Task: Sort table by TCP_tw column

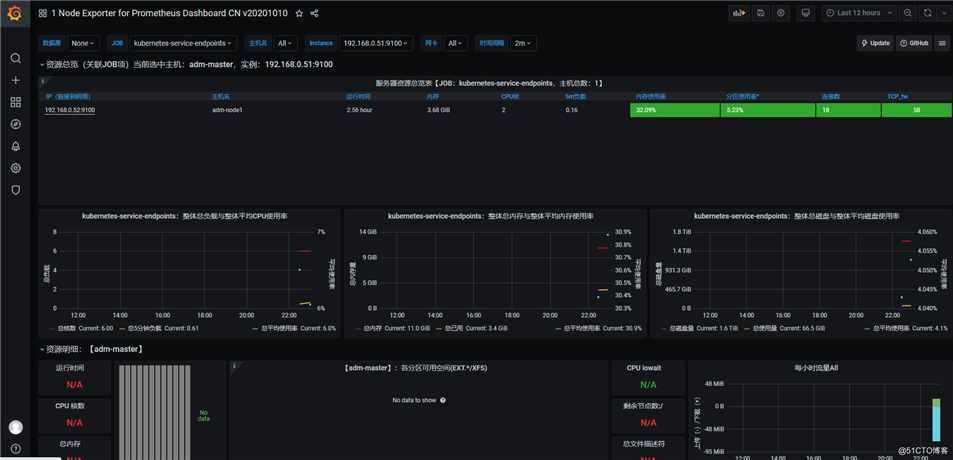Action: point(897,96)
